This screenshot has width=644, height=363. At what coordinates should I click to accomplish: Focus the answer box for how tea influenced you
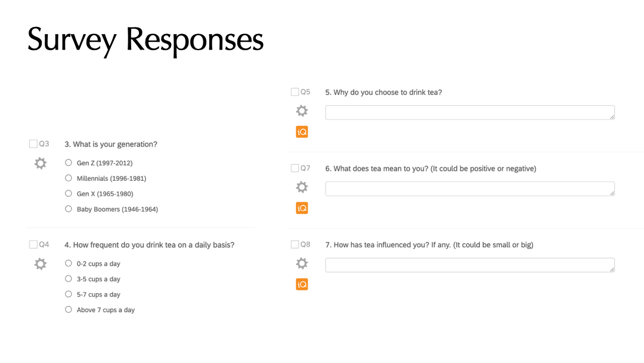coord(470,264)
